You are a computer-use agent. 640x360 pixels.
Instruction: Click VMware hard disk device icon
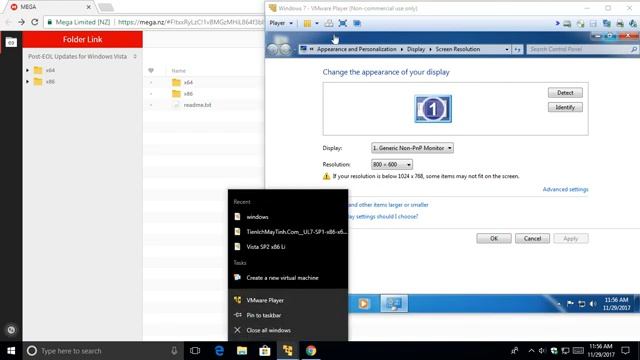tap(567, 24)
